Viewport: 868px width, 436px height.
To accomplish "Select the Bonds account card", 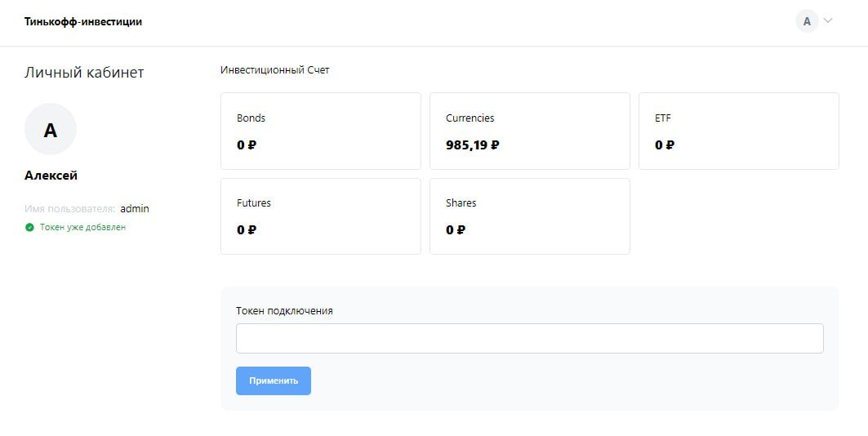I will pos(320,131).
